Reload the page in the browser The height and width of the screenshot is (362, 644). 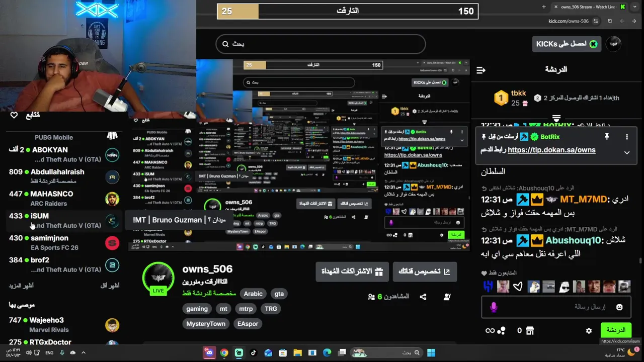610,21
